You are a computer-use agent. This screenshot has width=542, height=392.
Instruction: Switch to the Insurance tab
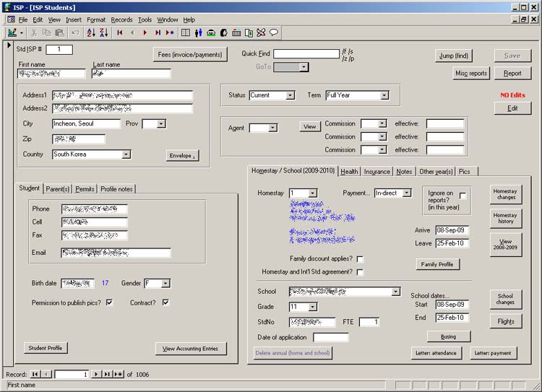click(377, 171)
